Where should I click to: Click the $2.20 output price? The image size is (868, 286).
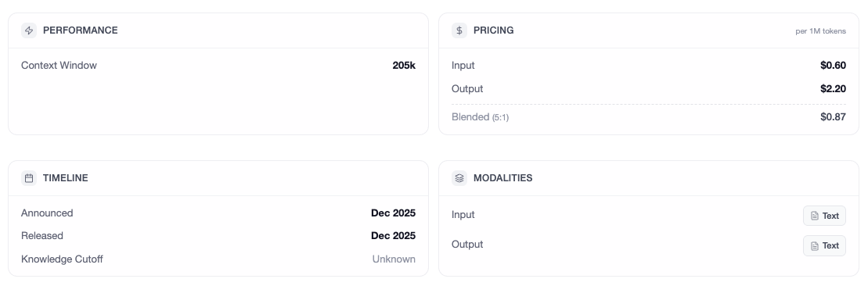tap(833, 89)
